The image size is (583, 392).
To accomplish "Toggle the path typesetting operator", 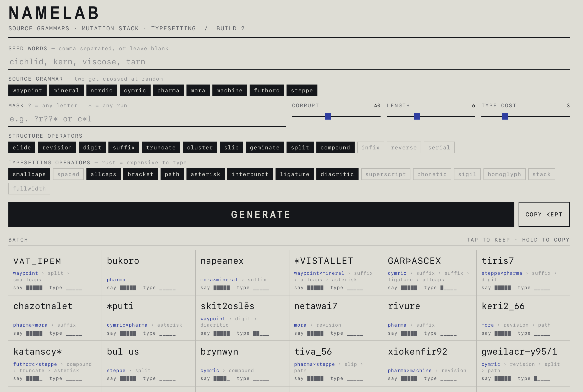I will click(x=172, y=174).
